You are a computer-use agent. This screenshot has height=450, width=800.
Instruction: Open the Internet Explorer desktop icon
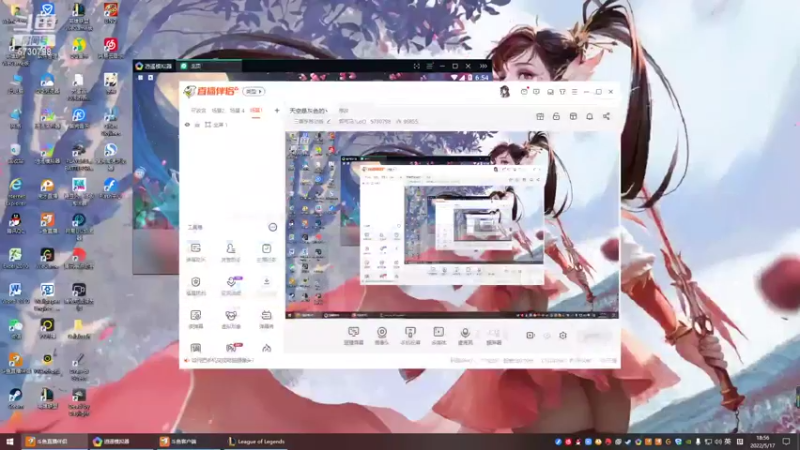[16, 190]
